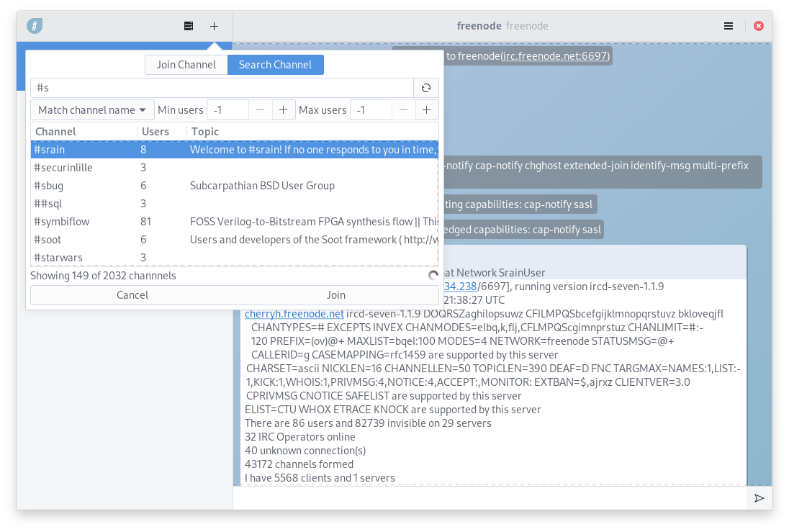Click the Cancel button
This screenshot has width=789, height=532.
coord(132,295)
